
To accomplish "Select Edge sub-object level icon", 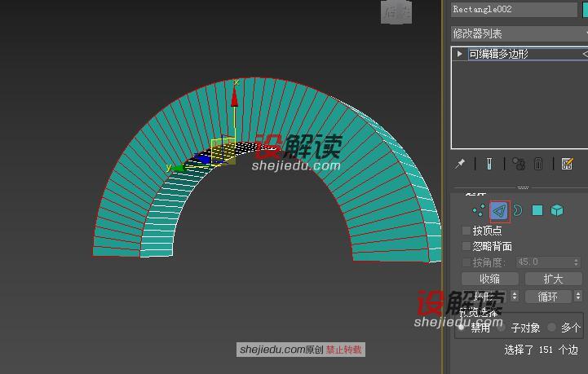I will tap(499, 211).
